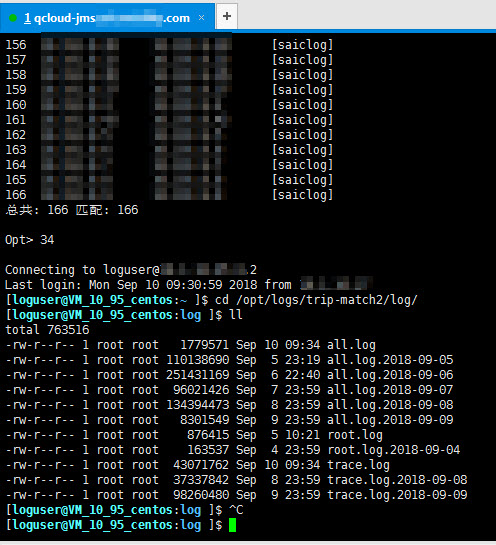Click the '总共: 166 匹配: 166' summary line
496x545 pixels.
click(72, 210)
